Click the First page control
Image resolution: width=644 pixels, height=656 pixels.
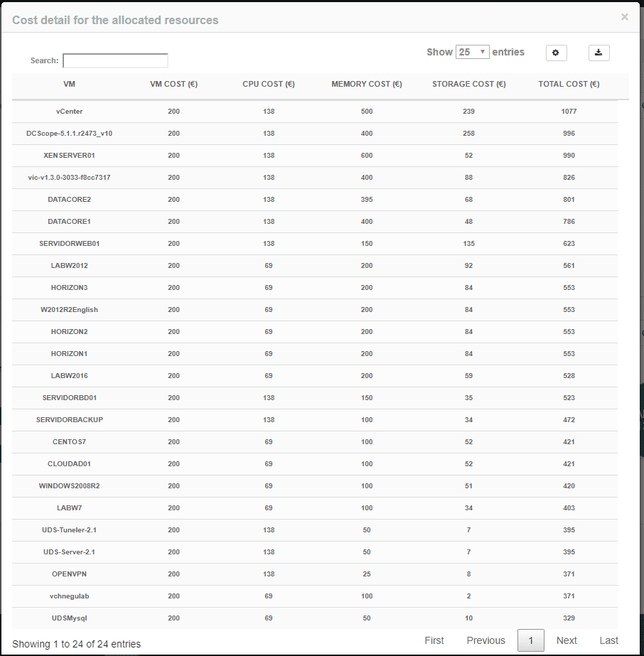(434, 640)
